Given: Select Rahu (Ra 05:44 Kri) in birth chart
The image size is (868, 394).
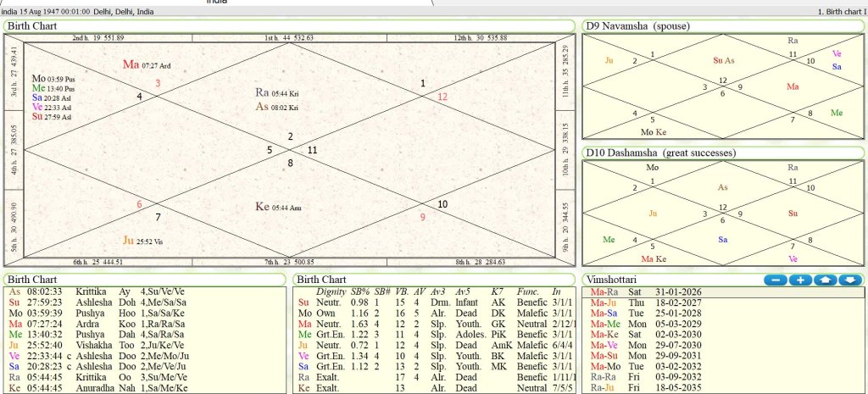Looking at the screenshot, I should pyautogui.click(x=277, y=92).
